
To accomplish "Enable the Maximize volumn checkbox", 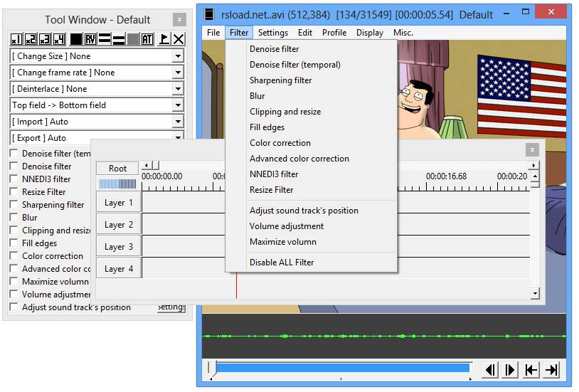I will click(x=14, y=281).
